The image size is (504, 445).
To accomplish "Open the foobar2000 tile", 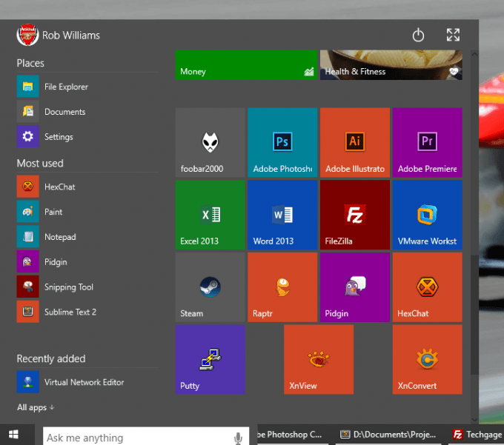I will 210,142.
